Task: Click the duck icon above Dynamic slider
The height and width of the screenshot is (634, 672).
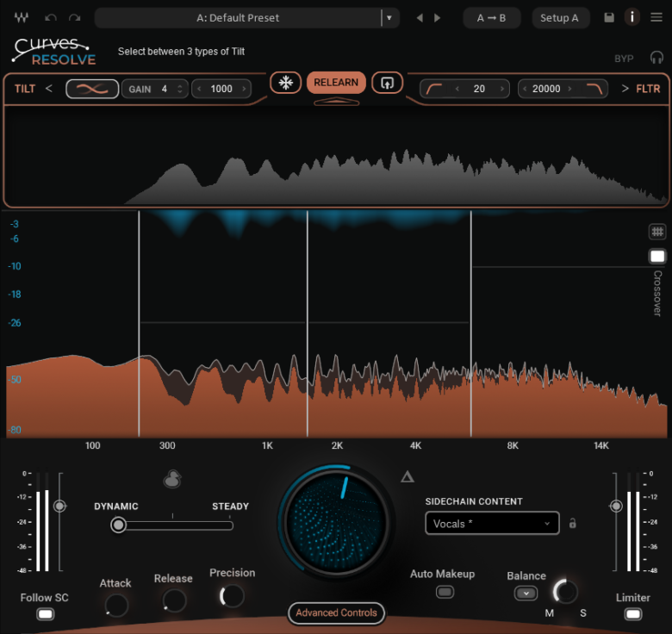Action: [x=172, y=480]
